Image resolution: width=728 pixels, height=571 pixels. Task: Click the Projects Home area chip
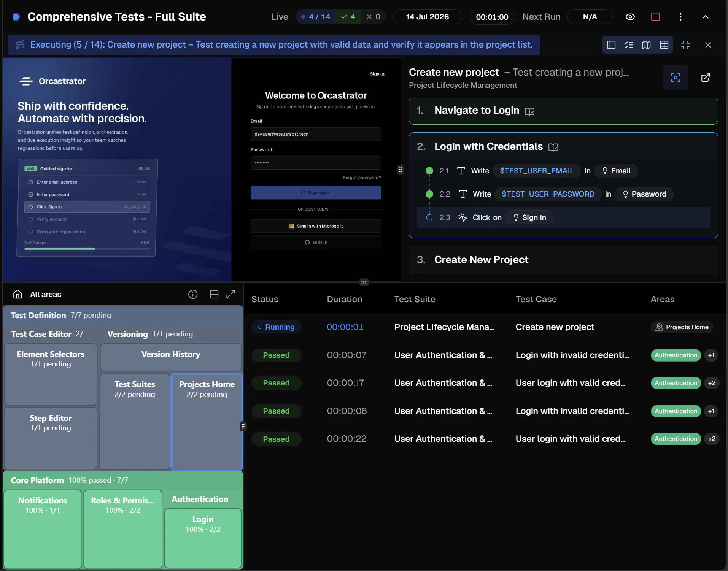tap(682, 327)
